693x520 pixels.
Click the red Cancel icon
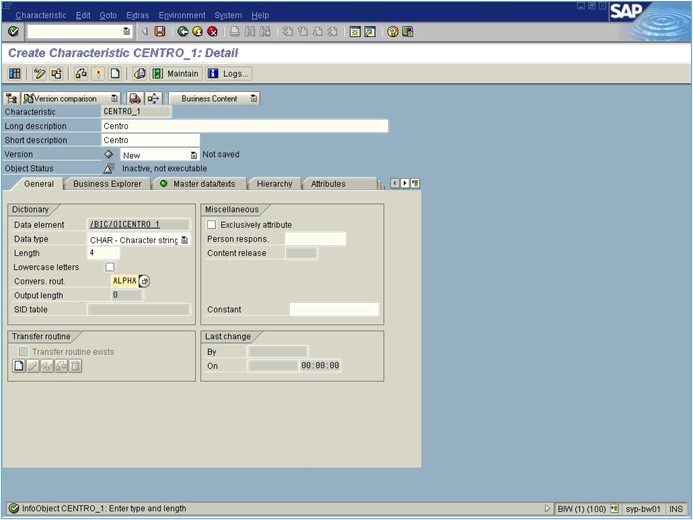click(213, 32)
